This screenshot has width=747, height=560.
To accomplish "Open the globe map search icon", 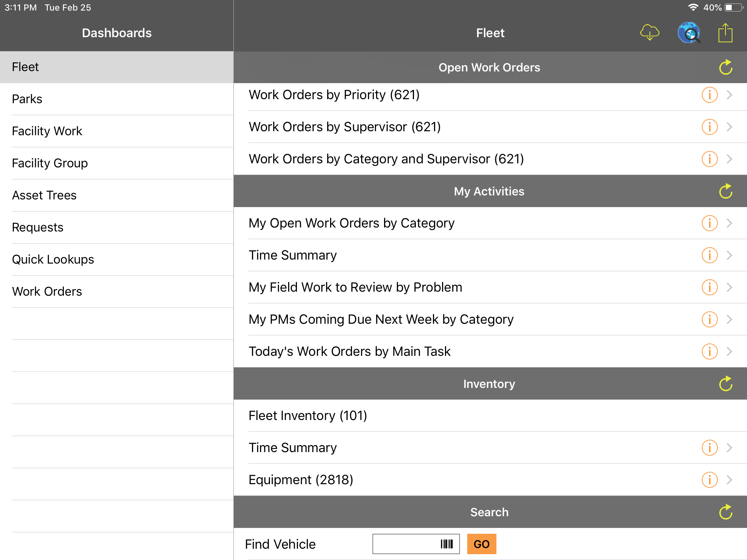I will click(689, 33).
